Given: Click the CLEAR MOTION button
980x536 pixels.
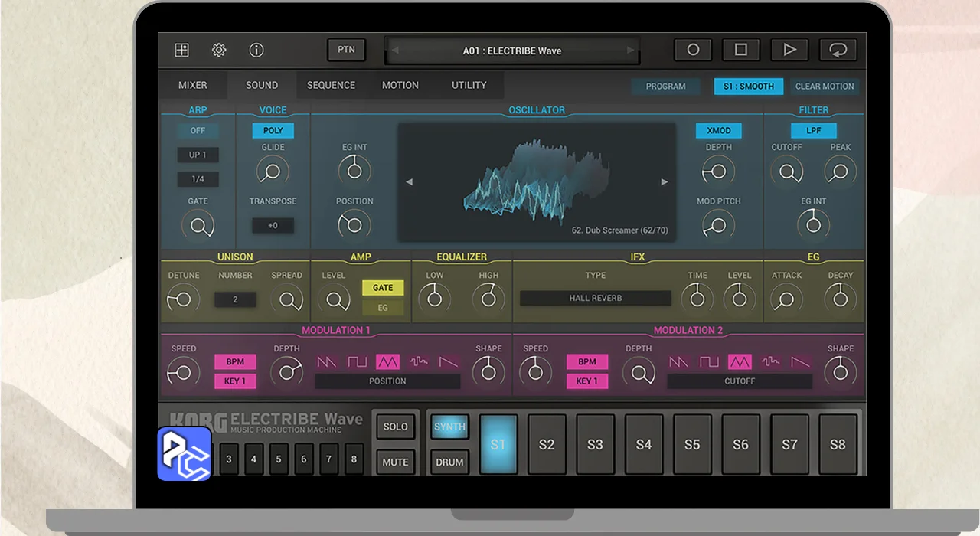Looking at the screenshot, I should click(824, 87).
